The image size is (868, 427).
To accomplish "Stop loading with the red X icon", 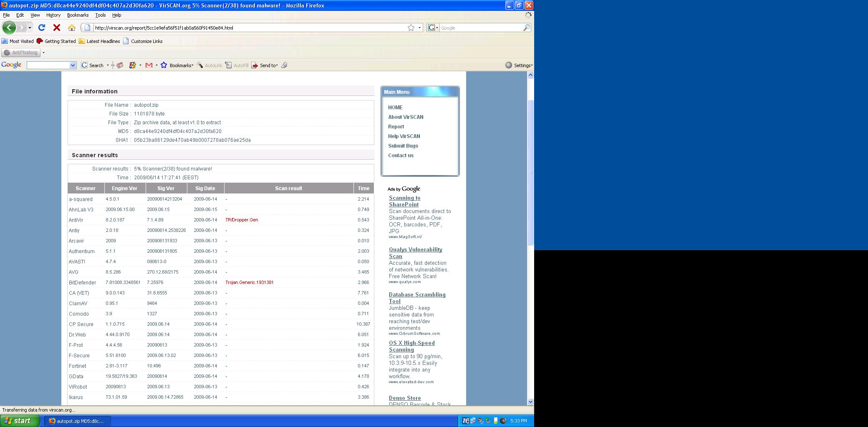I will click(57, 28).
